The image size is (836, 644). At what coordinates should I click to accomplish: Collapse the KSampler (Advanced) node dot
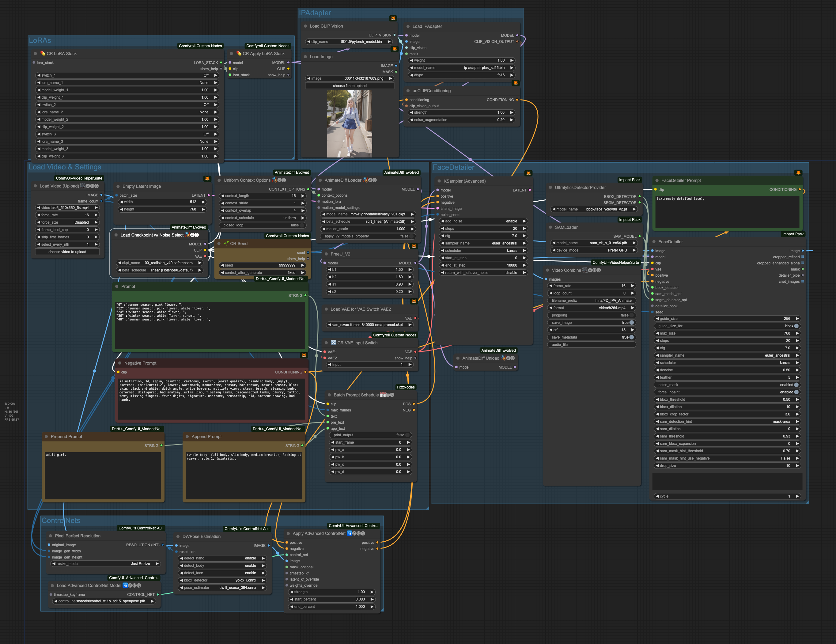point(439,181)
